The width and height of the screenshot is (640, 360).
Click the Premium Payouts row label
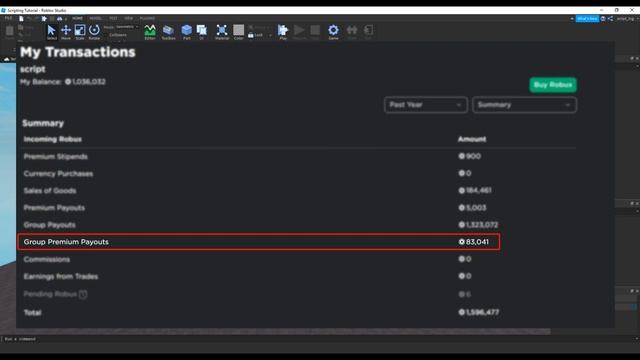54,208
